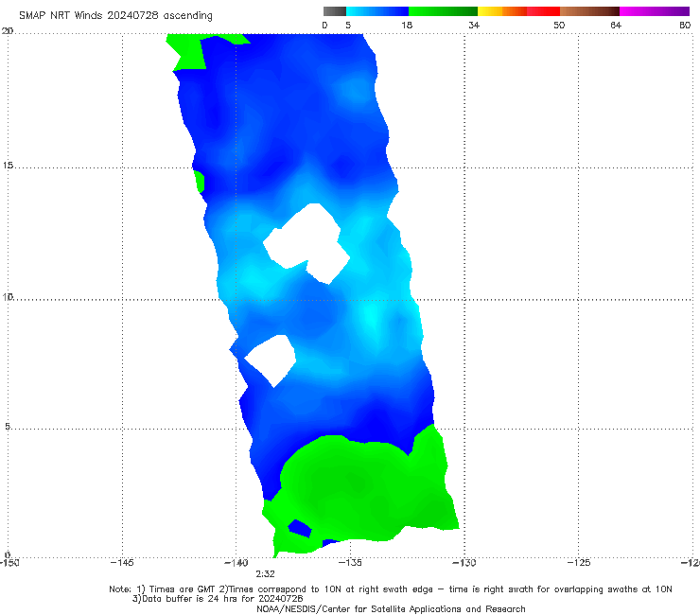This screenshot has height=615, width=700.
Task: Click the title "SMAP NRT Winds 20240728 ascending"
Action: point(115,15)
